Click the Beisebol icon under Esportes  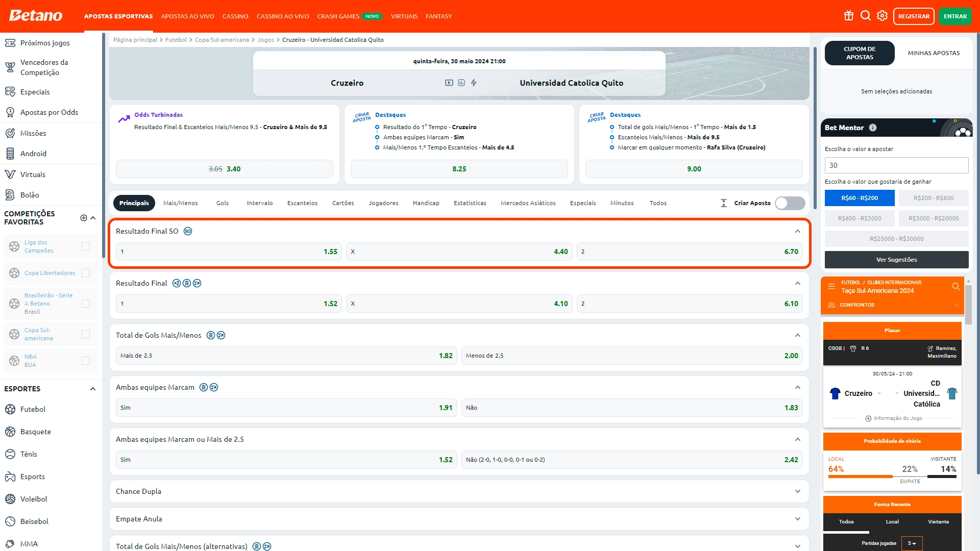tap(10, 521)
